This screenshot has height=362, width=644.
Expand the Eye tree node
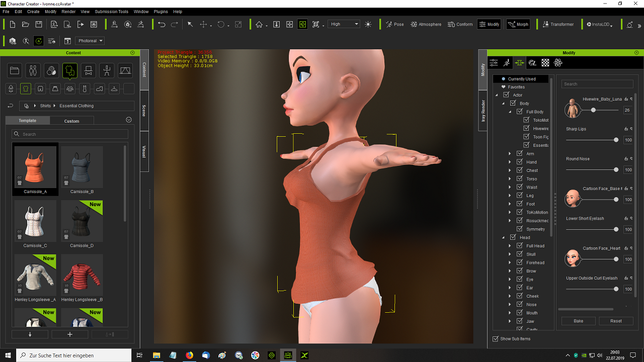coord(510,279)
